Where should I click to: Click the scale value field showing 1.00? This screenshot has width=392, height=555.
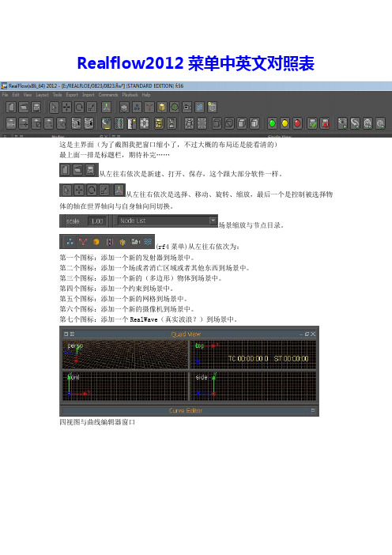[x=96, y=221]
